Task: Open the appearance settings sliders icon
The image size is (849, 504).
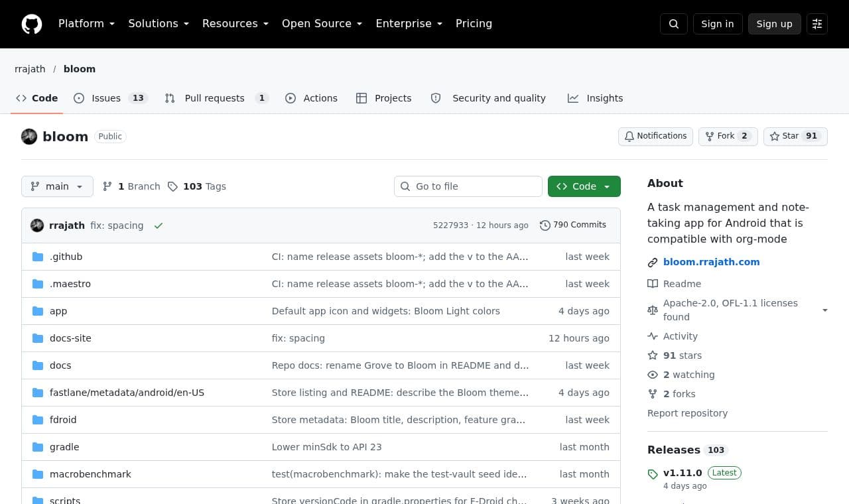Action: click(x=817, y=24)
